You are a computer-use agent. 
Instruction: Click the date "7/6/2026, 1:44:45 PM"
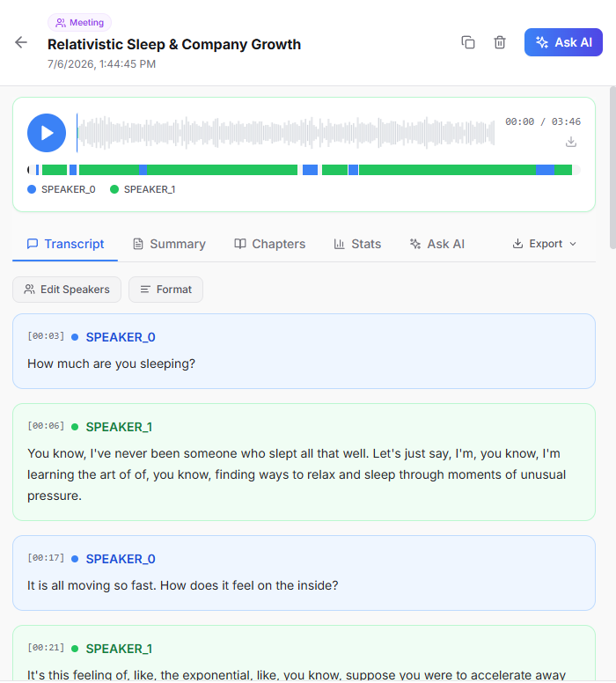(x=101, y=64)
